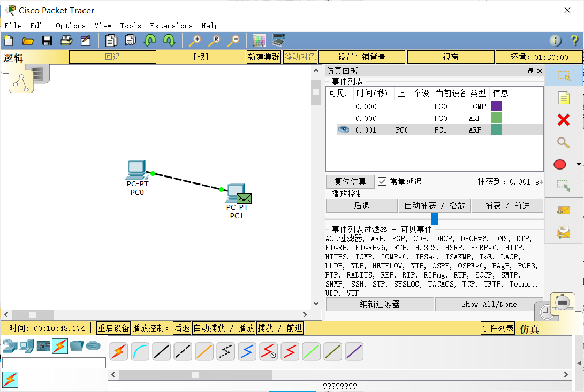Open the Options menu
Viewport: 584px width, 392px height.
point(71,26)
